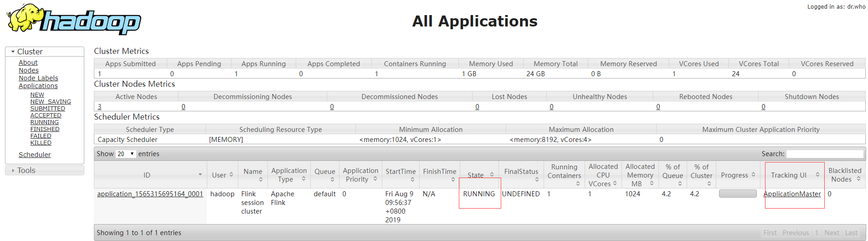The width and height of the screenshot is (868, 241).
Task: Sort table by Tracking UI column
Action: click(x=793, y=175)
